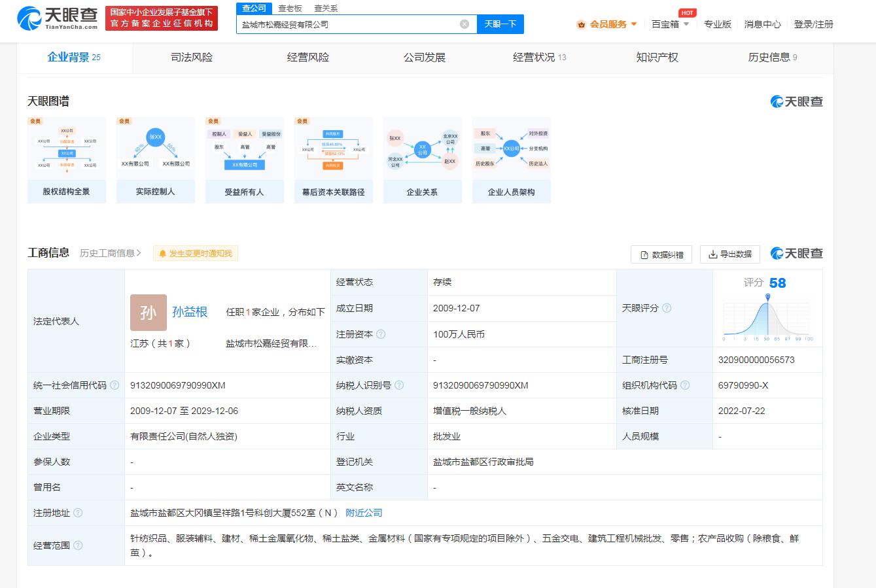Open 附近公司 link
Image resolution: width=876 pixels, height=588 pixels.
[364, 513]
